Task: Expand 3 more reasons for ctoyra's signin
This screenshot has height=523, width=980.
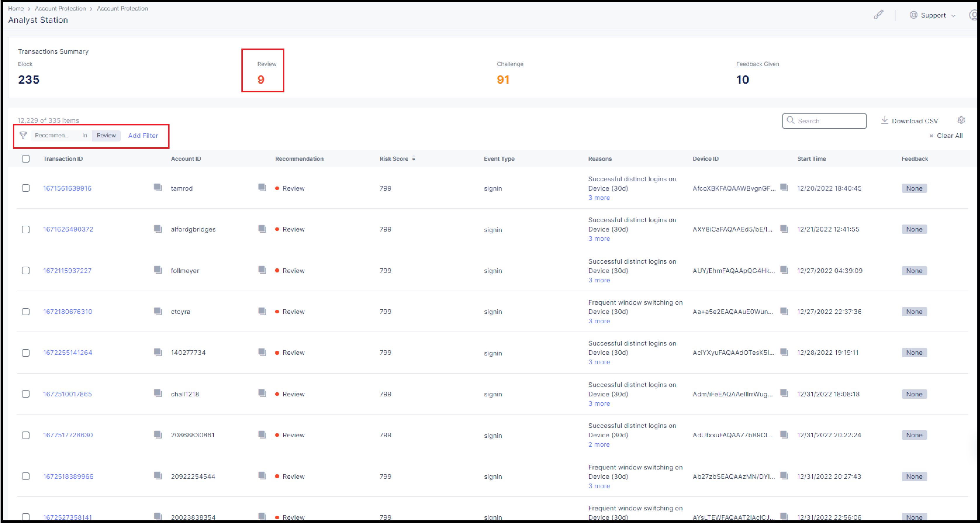Action: tap(599, 321)
